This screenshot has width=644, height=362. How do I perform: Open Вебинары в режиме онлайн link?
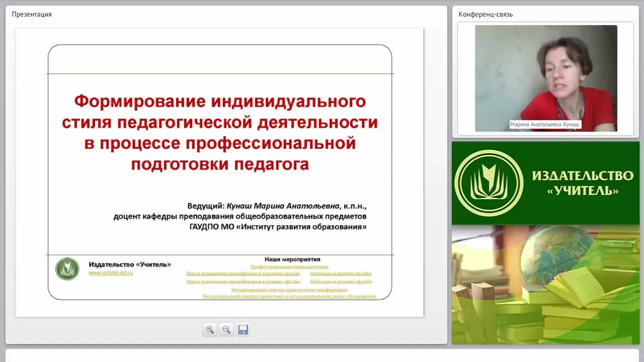[341, 274]
